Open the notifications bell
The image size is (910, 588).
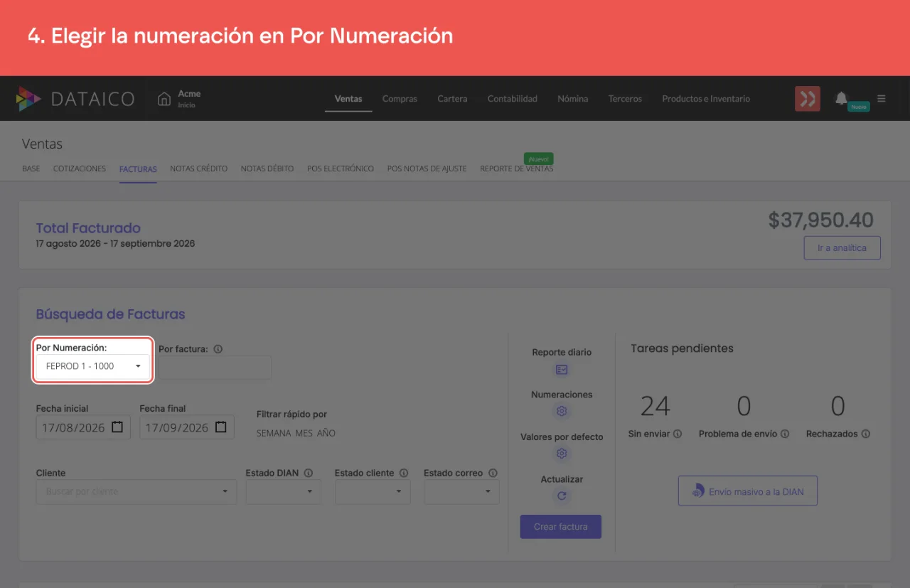(842, 98)
